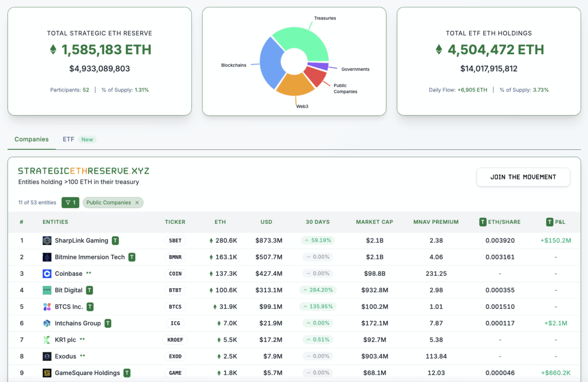Viewport: 588px width, 382px height.
Task: Click the T badge beside GameSquare Holdings
Action: pos(127,373)
